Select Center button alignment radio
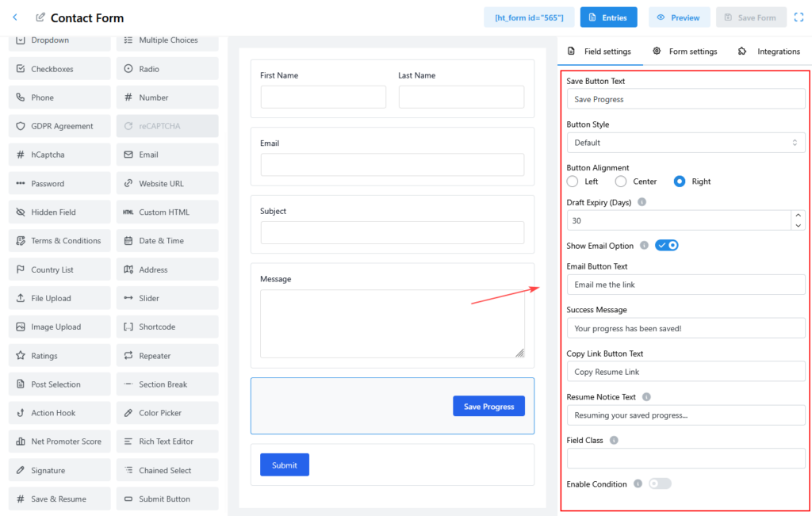This screenshot has width=812, height=516. [621, 182]
